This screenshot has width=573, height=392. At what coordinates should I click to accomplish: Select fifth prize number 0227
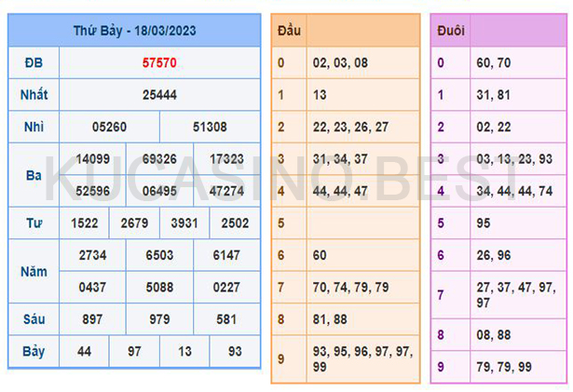(227, 287)
